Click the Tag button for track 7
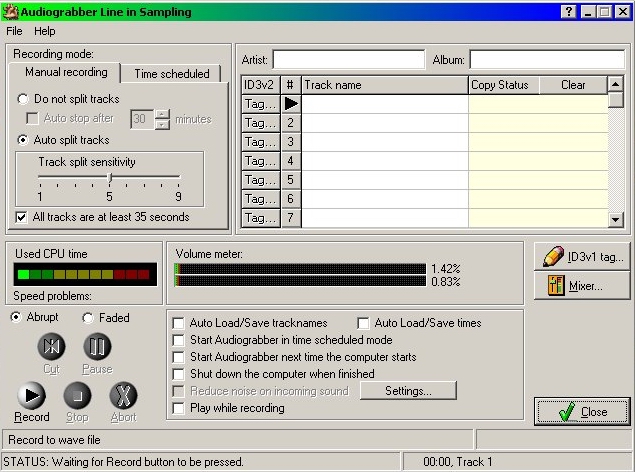635x472 pixels. coord(260,218)
